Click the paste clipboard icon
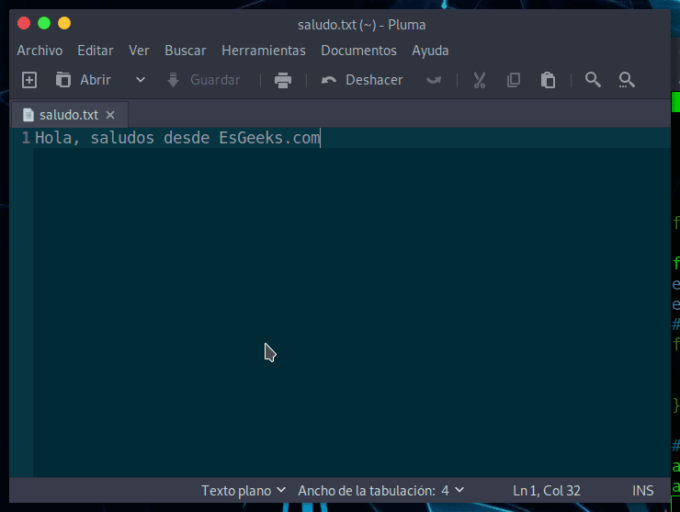The height and width of the screenshot is (512, 680). (x=548, y=80)
